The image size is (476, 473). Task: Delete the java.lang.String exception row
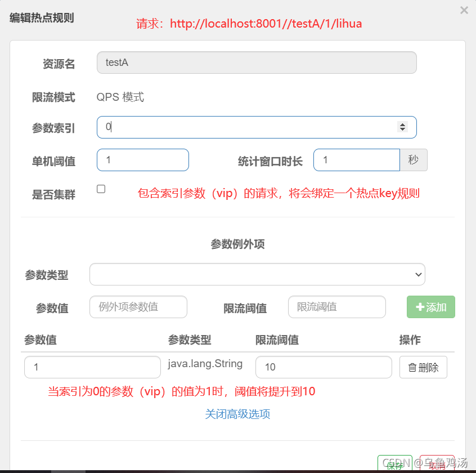423,367
